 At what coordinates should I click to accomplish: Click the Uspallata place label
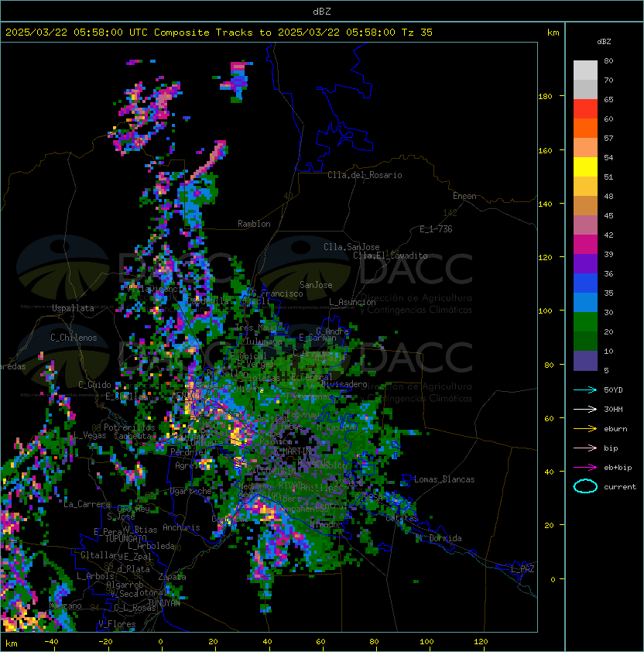click(73, 308)
